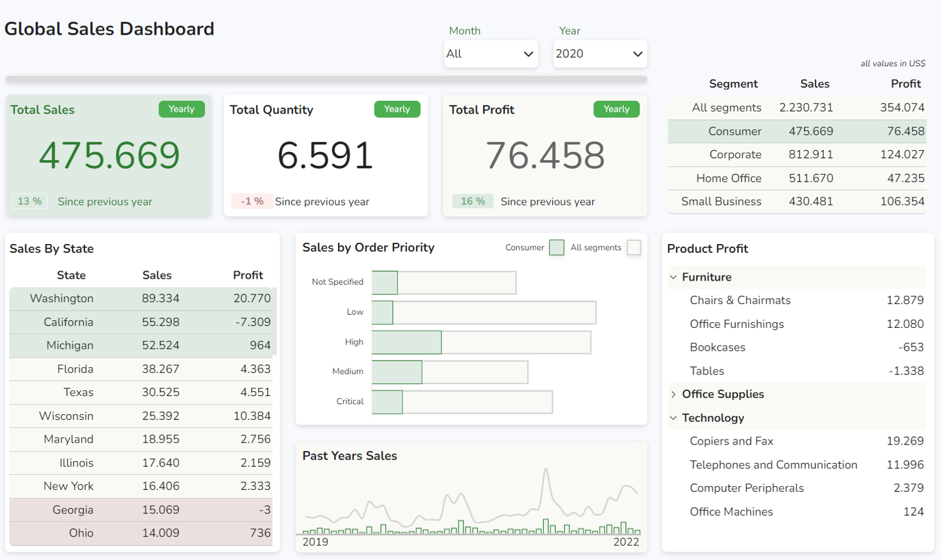This screenshot has height=560, width=941.
Task: Select the New York state row
Action: pos(141,486)
